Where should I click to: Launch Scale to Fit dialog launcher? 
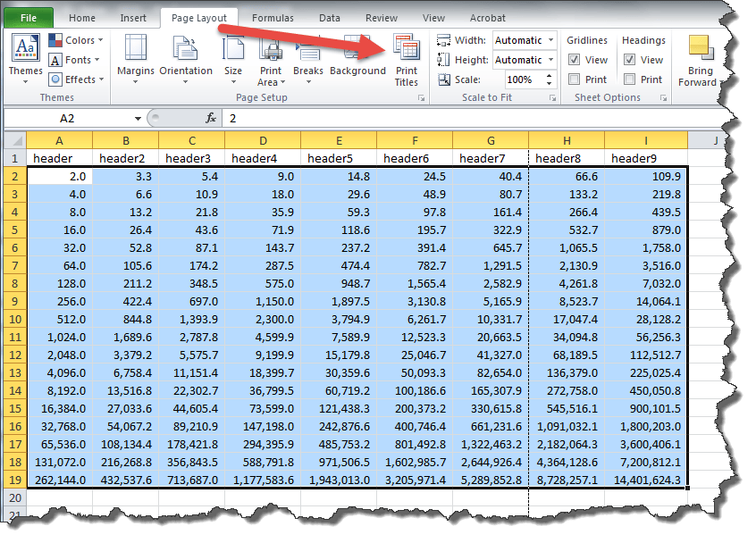(552, 98)
